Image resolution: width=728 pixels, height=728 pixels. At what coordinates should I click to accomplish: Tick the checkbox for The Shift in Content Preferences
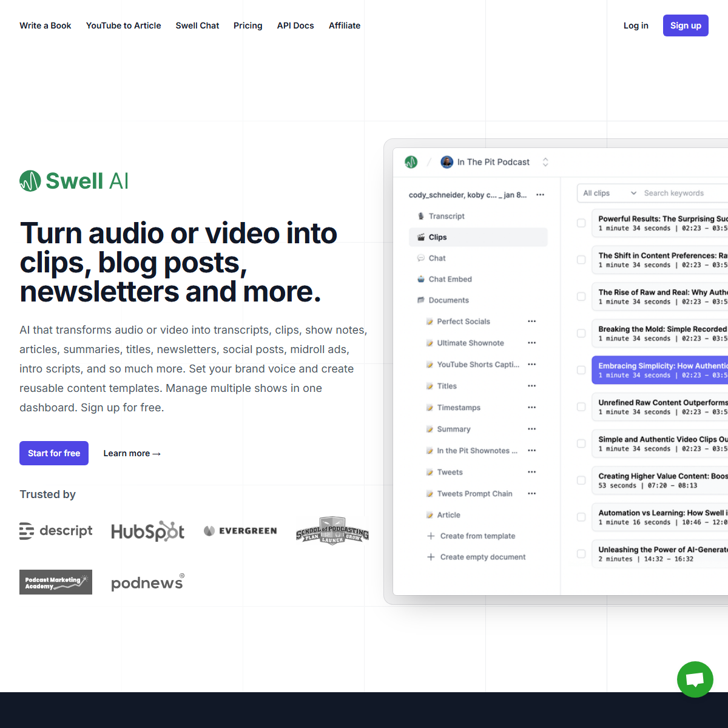[581, 260]
